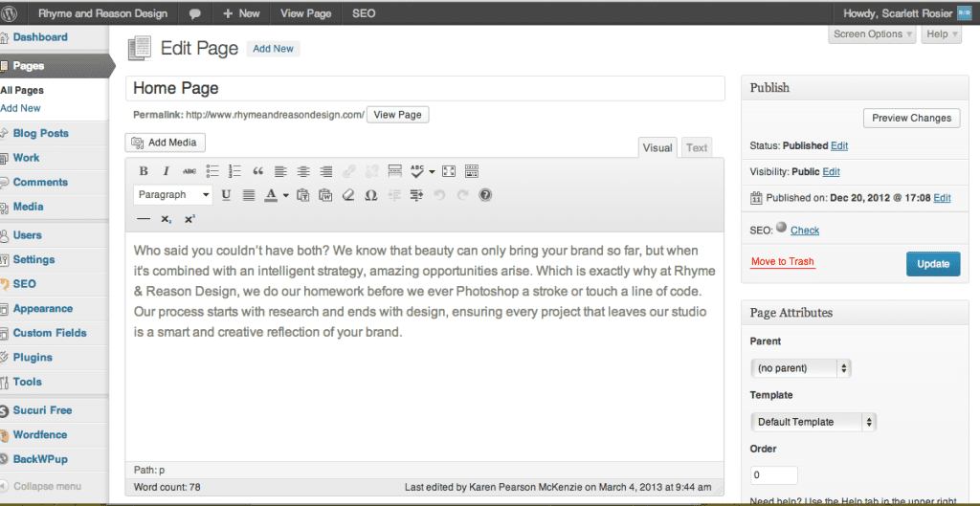Align text right in editor
The height and width of the screenshot is (506, 980).
coord(325,171)
